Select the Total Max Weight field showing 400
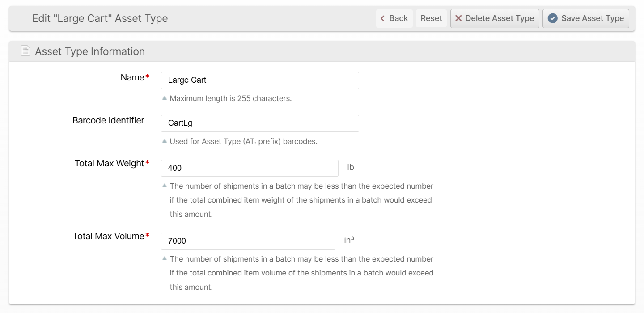 point(250,168)
